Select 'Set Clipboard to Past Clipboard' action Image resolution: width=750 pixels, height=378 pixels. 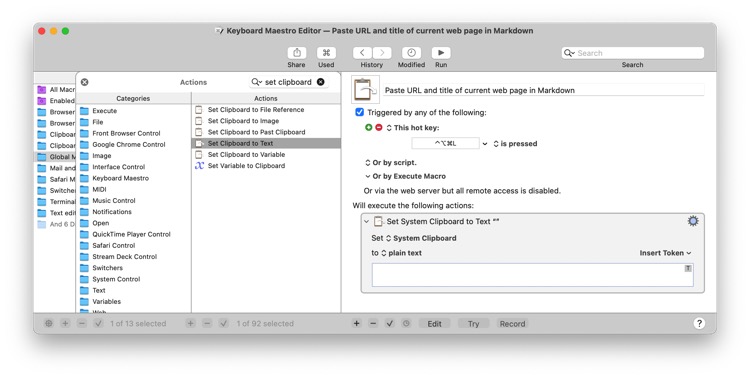pos(266,132)
